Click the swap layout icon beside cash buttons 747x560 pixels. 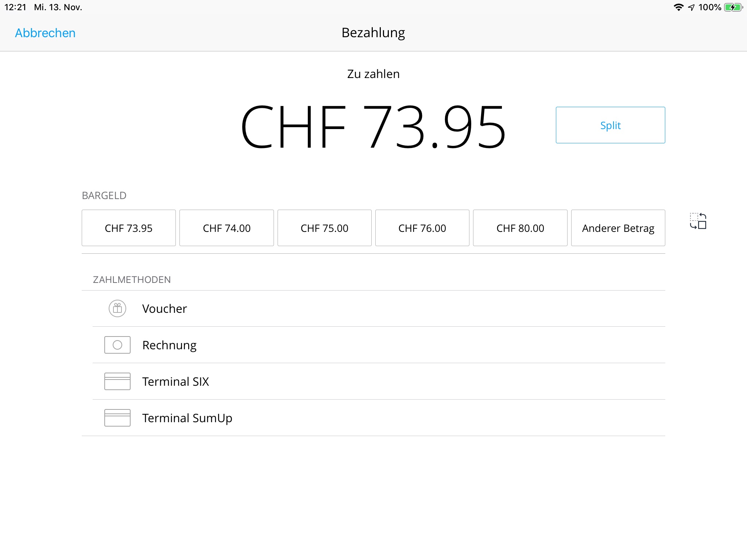pyautogui.click(x=698, y=221)
